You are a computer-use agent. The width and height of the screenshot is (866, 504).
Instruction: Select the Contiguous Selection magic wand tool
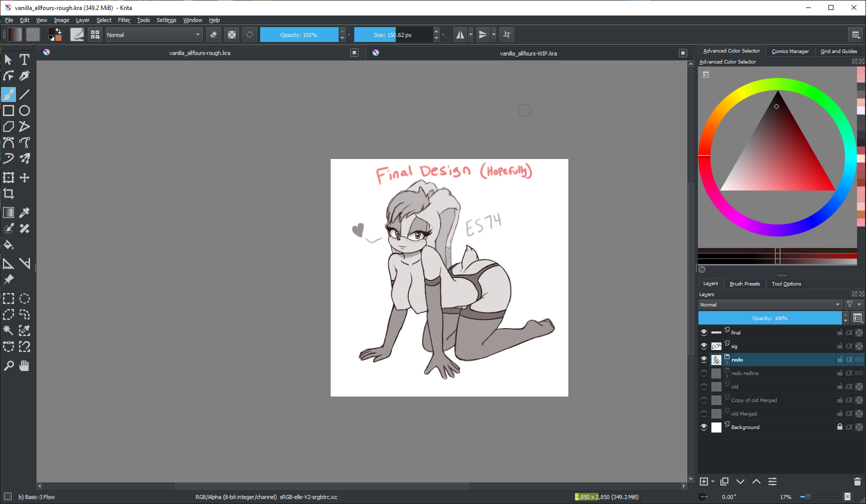click(9, 330)
